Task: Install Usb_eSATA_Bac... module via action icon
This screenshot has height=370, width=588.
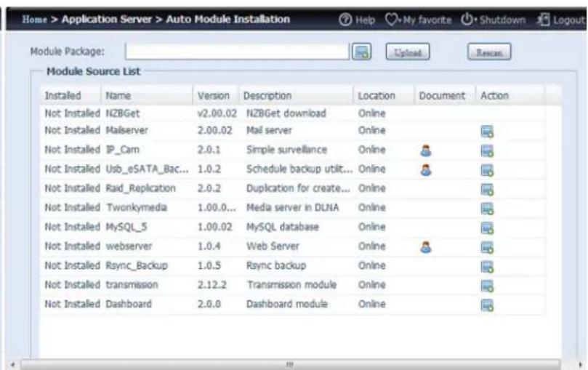Action: pyautogui.click(x=487, y=170)
